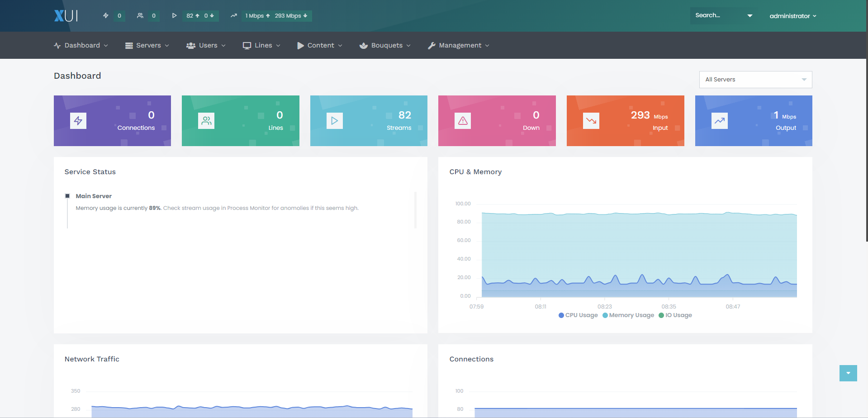Open the Management menu

click(459, 45)
